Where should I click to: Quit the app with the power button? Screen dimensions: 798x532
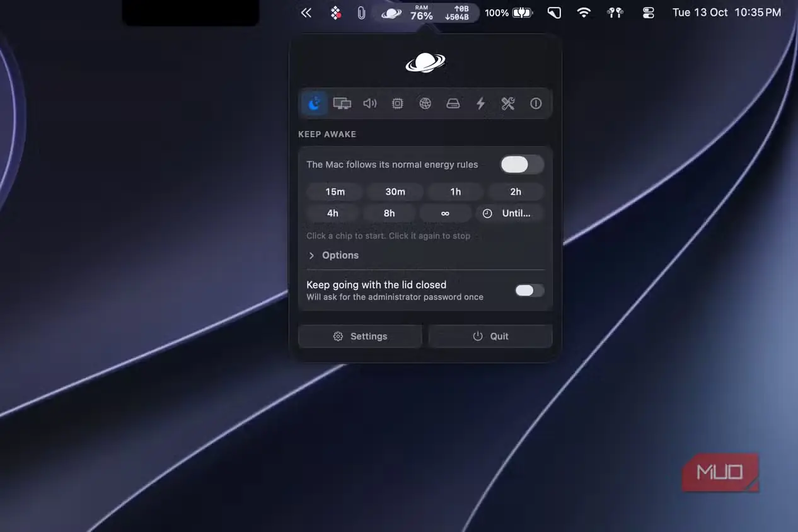tap(490, 336)
